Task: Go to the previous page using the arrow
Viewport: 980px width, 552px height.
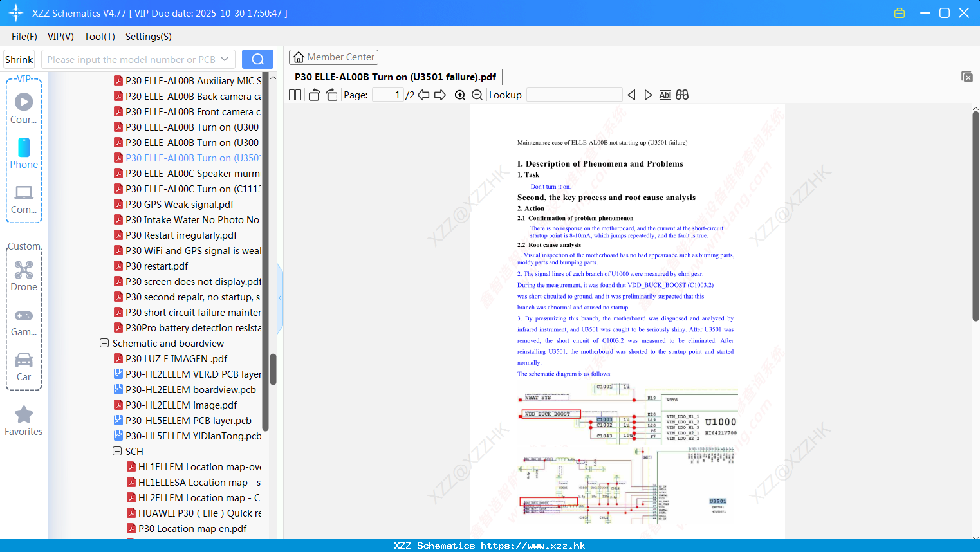Action: (x=423, y=95)
